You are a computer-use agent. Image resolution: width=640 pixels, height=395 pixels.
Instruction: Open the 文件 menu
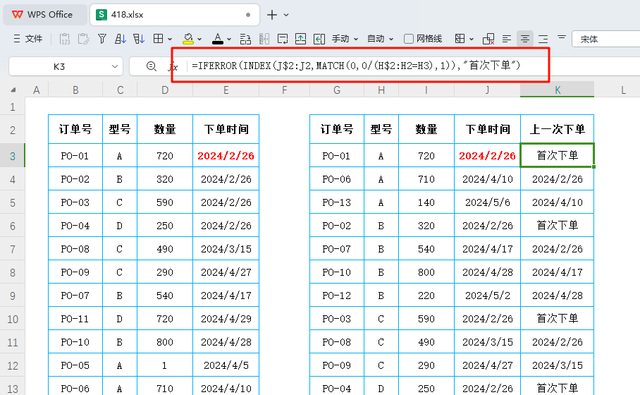pos(28,39)
